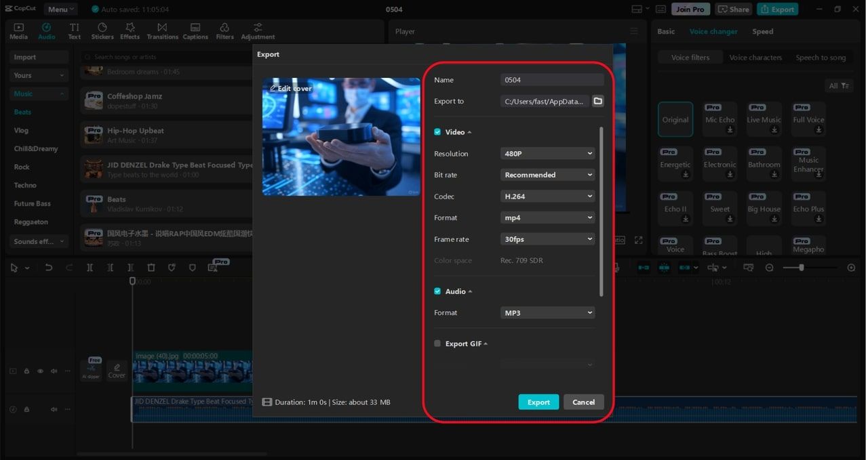Open the All filter dropdown in voice panel
The image size is (868, 460).
[x=839, y=85]
